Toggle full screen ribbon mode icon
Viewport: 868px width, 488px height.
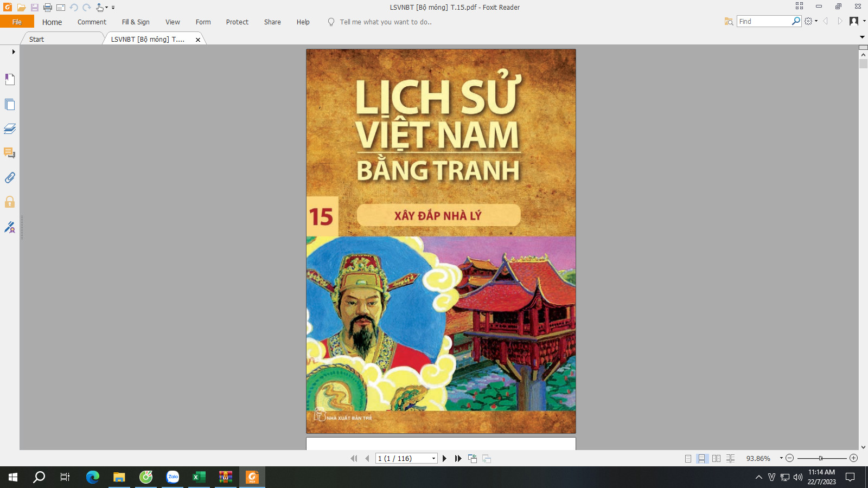click(799, 6)
